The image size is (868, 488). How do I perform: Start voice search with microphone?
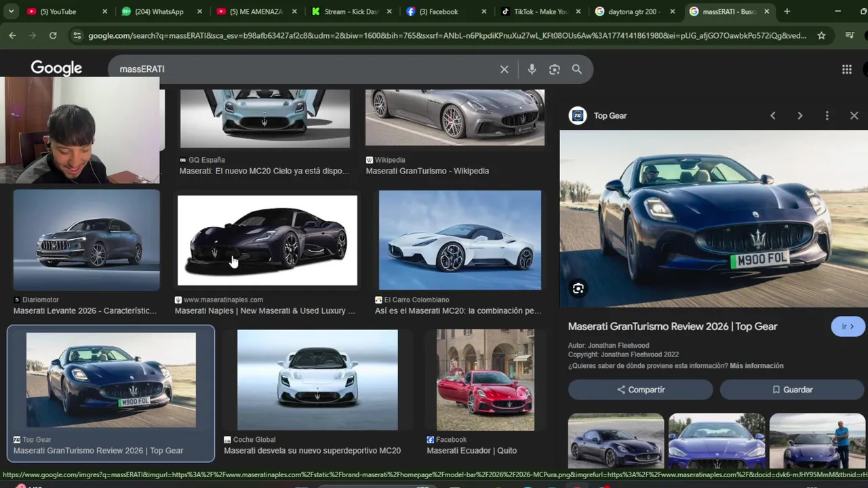pyautogui.click(x=532, y=69)
